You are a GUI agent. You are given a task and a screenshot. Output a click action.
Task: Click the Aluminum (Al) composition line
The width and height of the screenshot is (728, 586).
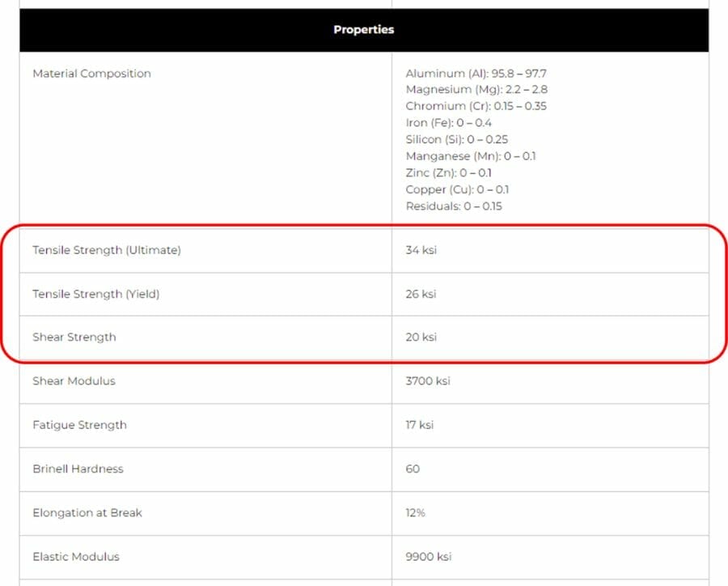click(x=476, y=74)
